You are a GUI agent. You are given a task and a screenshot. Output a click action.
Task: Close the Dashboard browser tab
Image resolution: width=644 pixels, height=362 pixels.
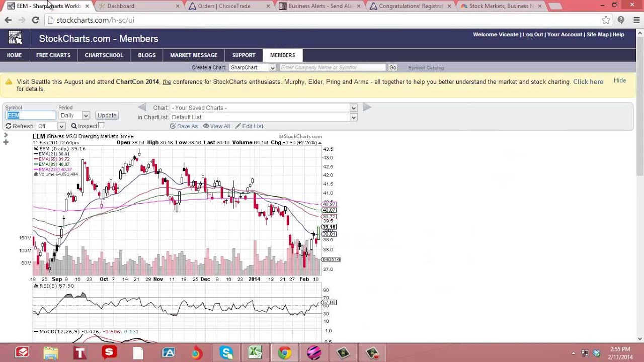pos(178,6)
